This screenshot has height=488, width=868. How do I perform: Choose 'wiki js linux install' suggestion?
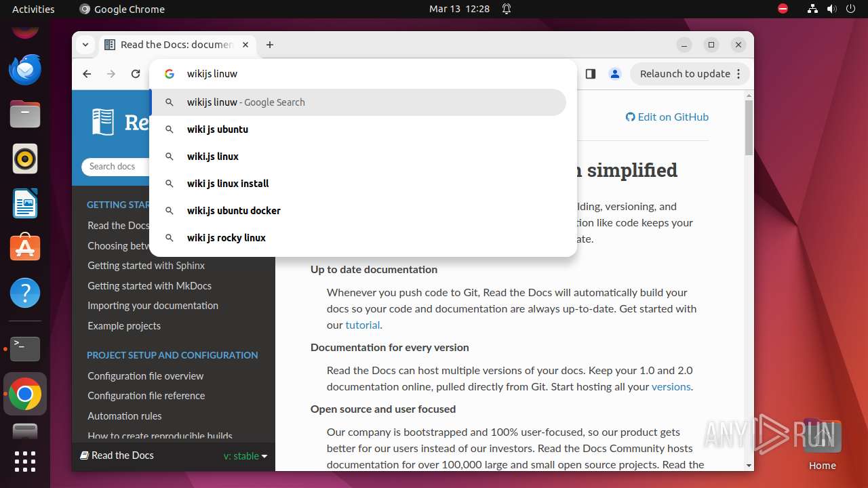(359, 184)
